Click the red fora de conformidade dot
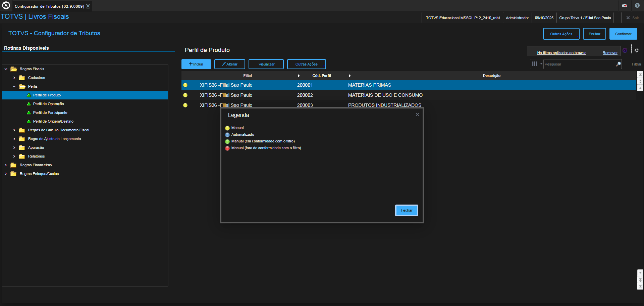Screen dimensions: 644x306 pyautogui.click(x=227, y=148)
